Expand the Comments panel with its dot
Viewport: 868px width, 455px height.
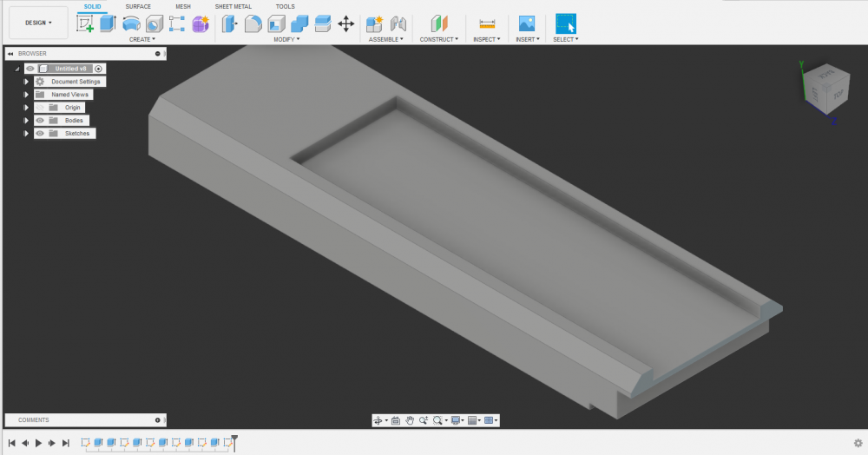coord(158,420)
